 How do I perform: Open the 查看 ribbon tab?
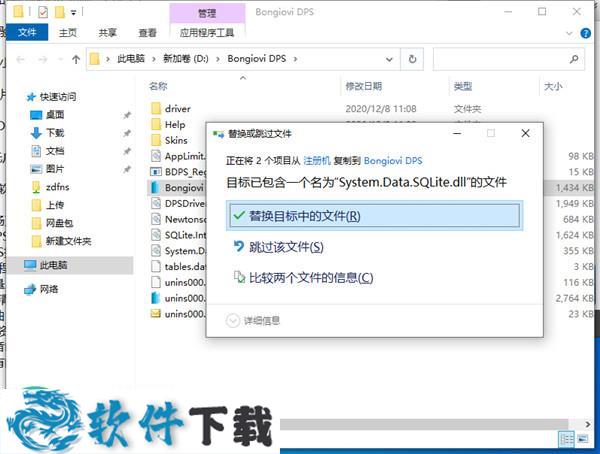tap(147, 33)
